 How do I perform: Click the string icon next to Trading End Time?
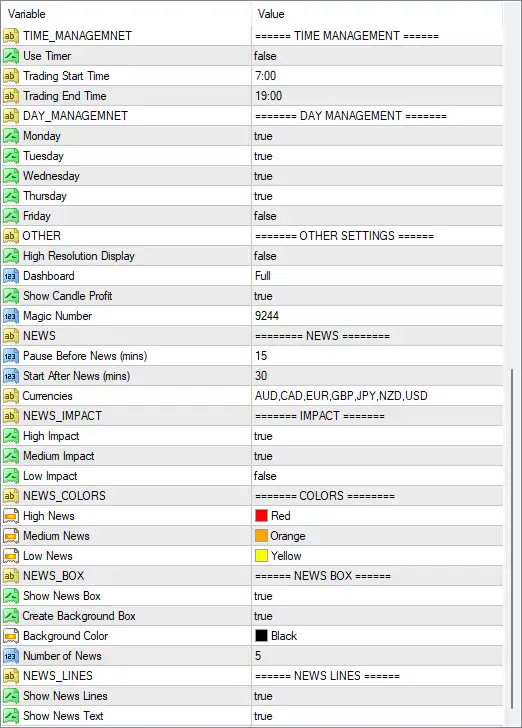coord(11,96)
